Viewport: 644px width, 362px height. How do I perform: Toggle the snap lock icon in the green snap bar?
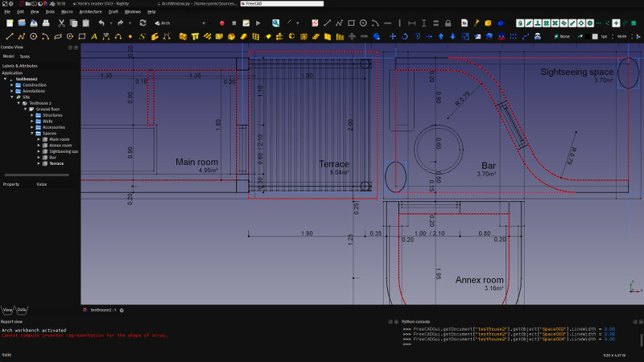click(x=520, y=23)
